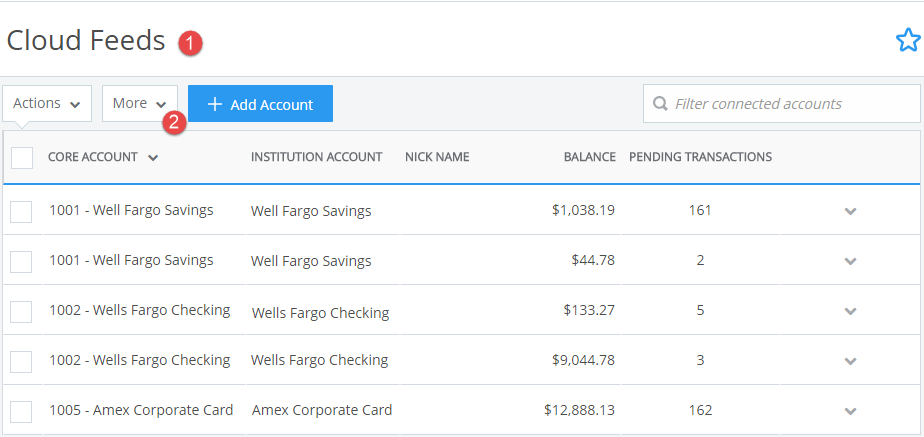Screen dimensions: 924x437
Task: Click the pending transactions count 161
Action: 700,210
